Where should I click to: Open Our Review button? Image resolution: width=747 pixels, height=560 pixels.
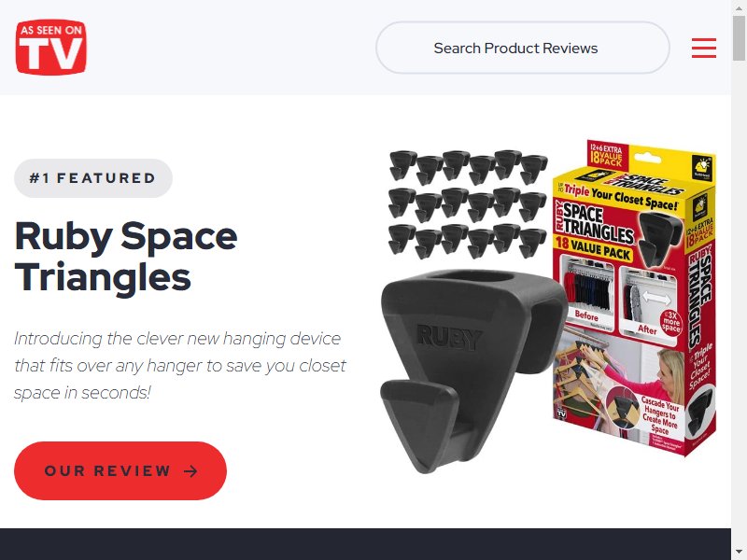coord(120,470)
